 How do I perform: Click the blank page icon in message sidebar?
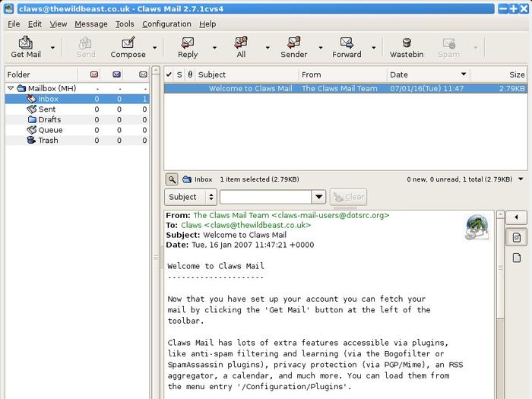coord(516,258)
